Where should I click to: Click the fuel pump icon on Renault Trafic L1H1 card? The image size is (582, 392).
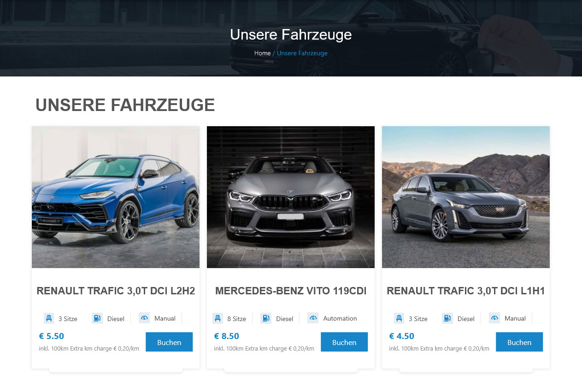(447, 318)
